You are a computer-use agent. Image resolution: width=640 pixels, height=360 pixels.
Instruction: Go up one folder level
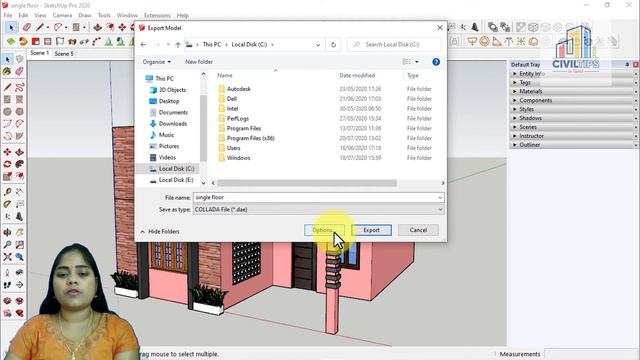(x=178, y=44)
